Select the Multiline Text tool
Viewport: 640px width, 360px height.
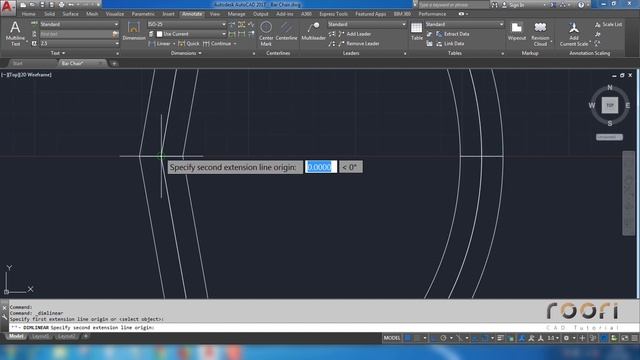click(x=15, y=33)
